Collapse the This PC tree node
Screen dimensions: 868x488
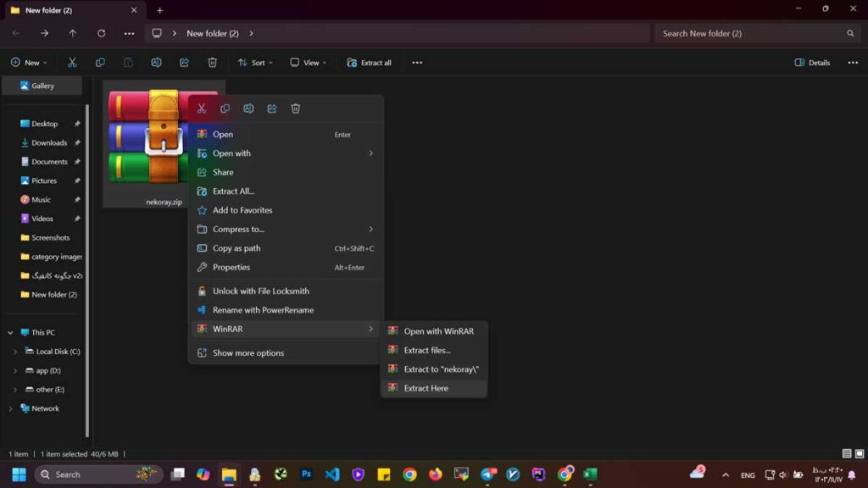tap(10, 333)
